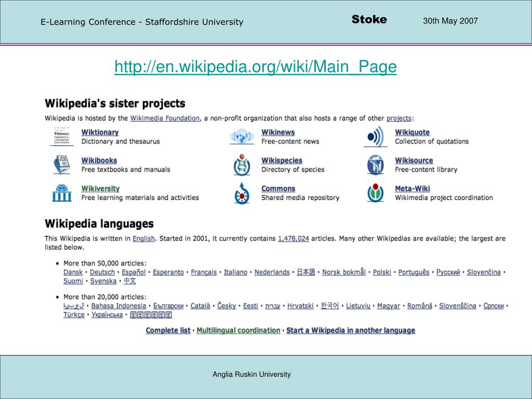Open the Wikimedia Foundation link
This screenshot has height=399, width=532.
click(x=165, y=118)
